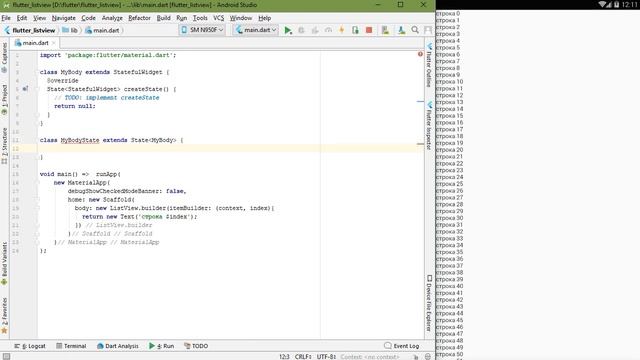This screenshot has width=640, height=360.
Task: Open the Tools menu
Action: [200, 18]
